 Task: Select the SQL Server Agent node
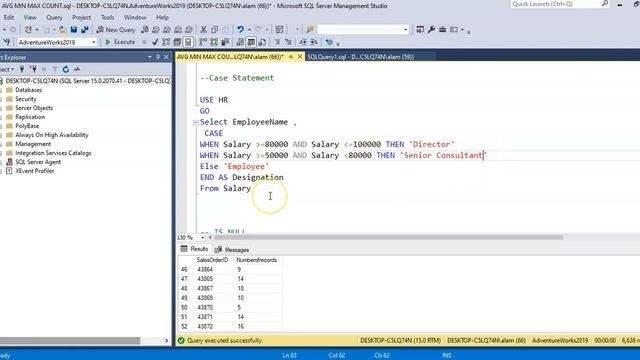click(x=38, y=162)
